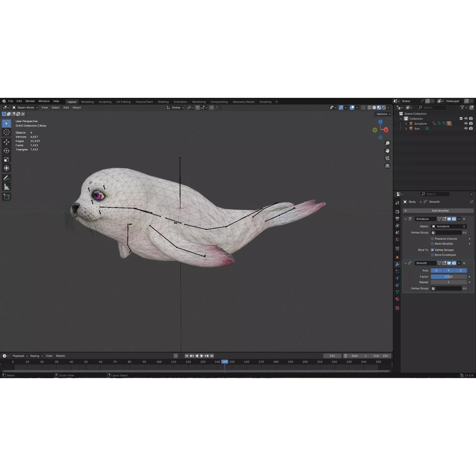Open the Object Data green triangle tab

[x=398, y=292]
